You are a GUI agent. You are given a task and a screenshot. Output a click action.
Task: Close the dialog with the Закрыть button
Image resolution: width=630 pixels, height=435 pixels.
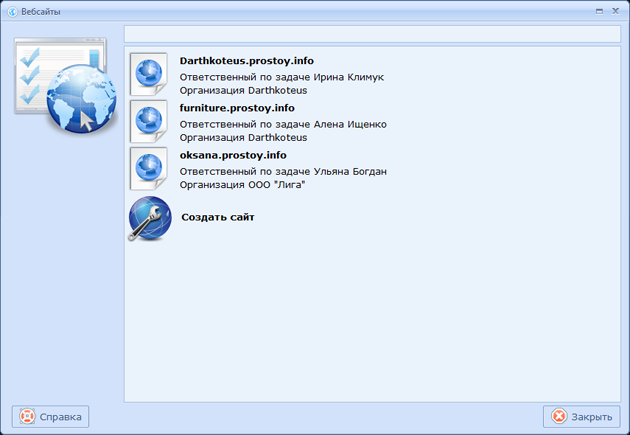click(582, 417)
